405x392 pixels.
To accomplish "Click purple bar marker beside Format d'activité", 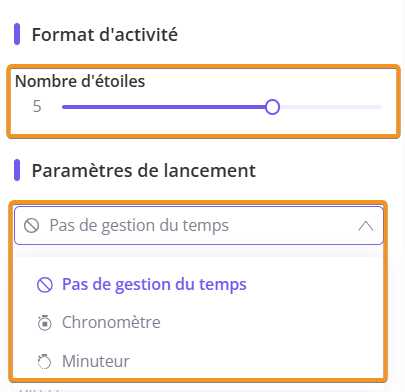I will (17, 34).
